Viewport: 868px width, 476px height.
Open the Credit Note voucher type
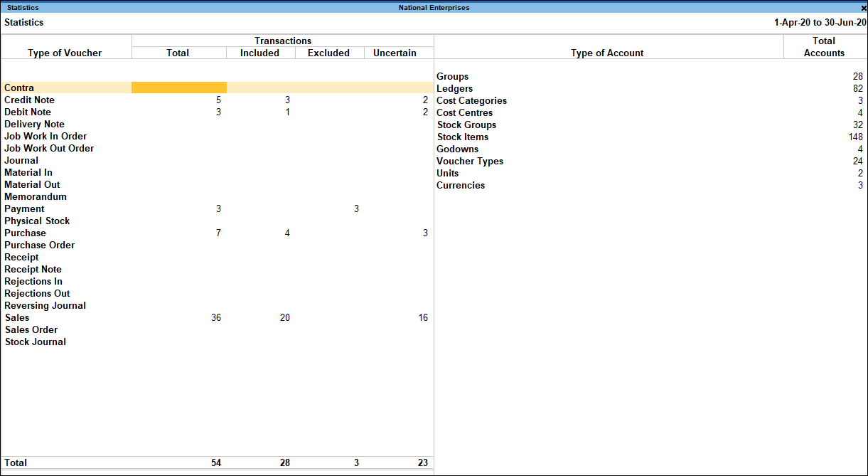tap(29, 100)
